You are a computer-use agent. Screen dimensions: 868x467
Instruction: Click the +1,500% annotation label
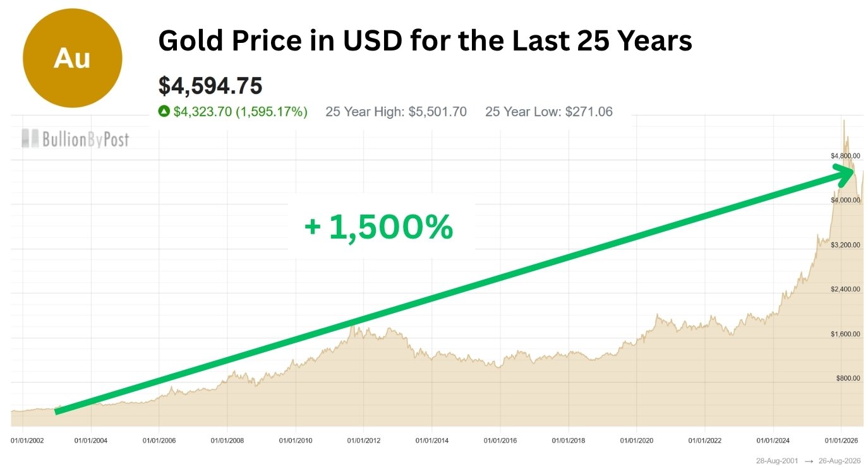[x=379, y=227]
